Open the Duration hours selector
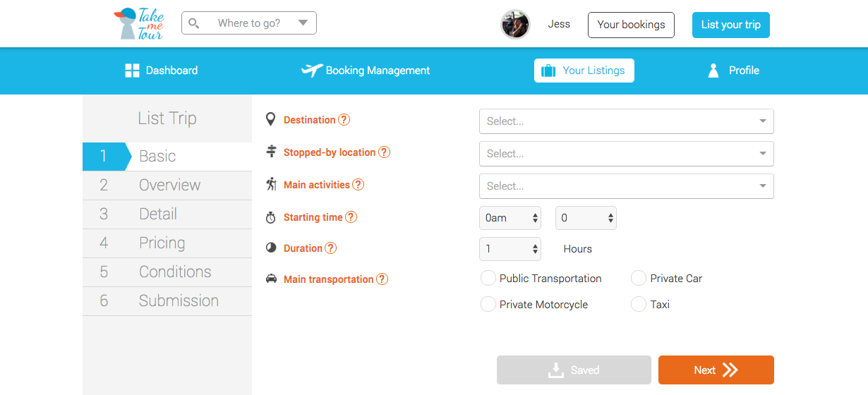 point(510,249)
